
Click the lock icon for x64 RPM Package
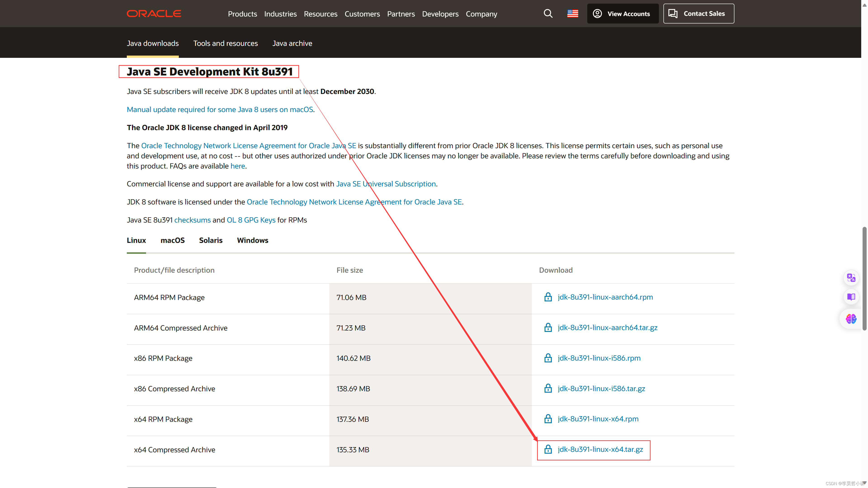coord(547,418)
